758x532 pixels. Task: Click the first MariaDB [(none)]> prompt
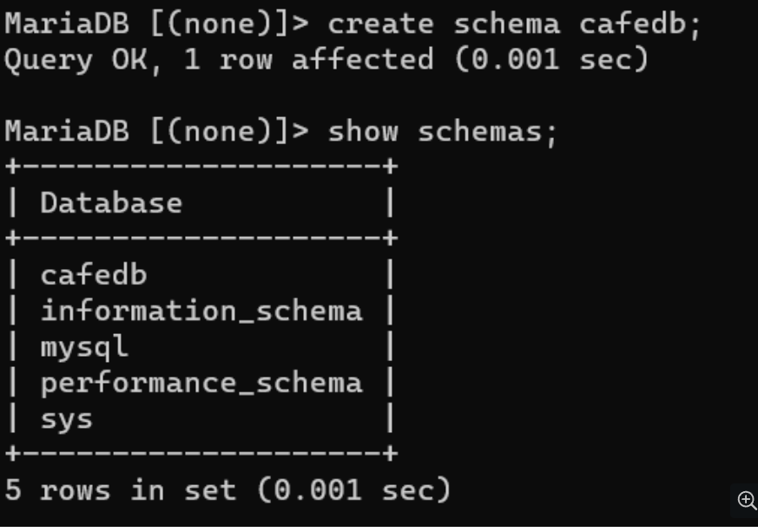[156, 23]
